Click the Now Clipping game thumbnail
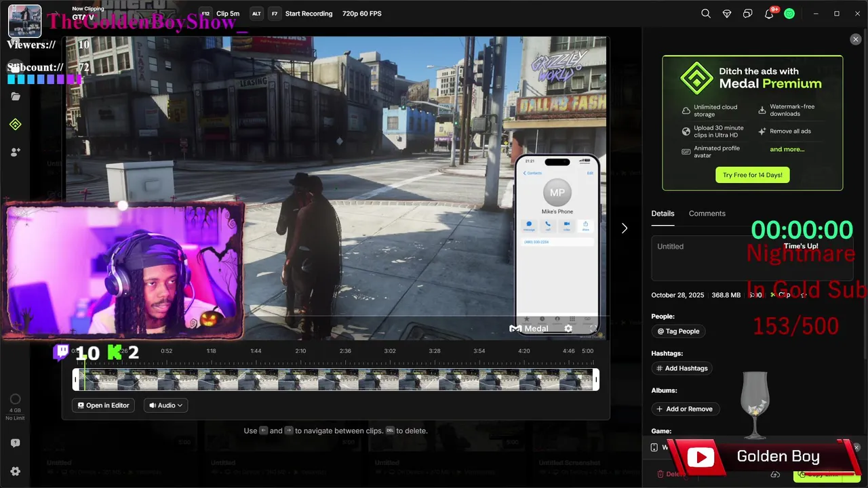This screenshot has width=868, height=488. (24, 20)
